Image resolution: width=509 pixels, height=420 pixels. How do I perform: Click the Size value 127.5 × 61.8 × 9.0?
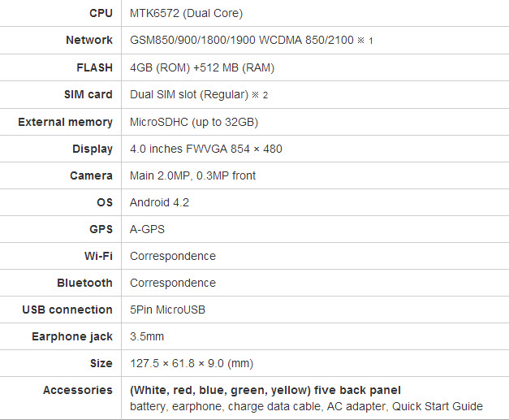[192, 363]
